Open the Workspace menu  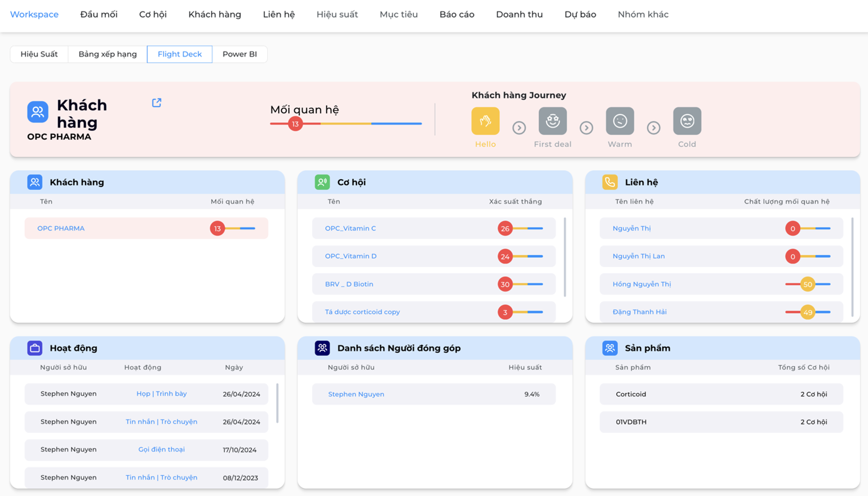(34, 14)
